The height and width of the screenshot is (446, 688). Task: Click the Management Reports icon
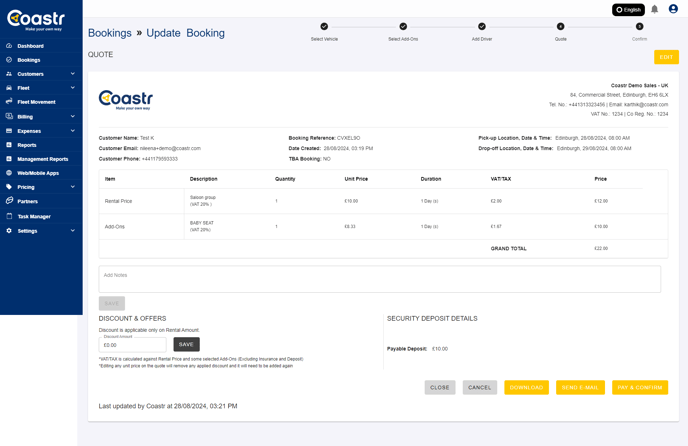pos(9,159)
